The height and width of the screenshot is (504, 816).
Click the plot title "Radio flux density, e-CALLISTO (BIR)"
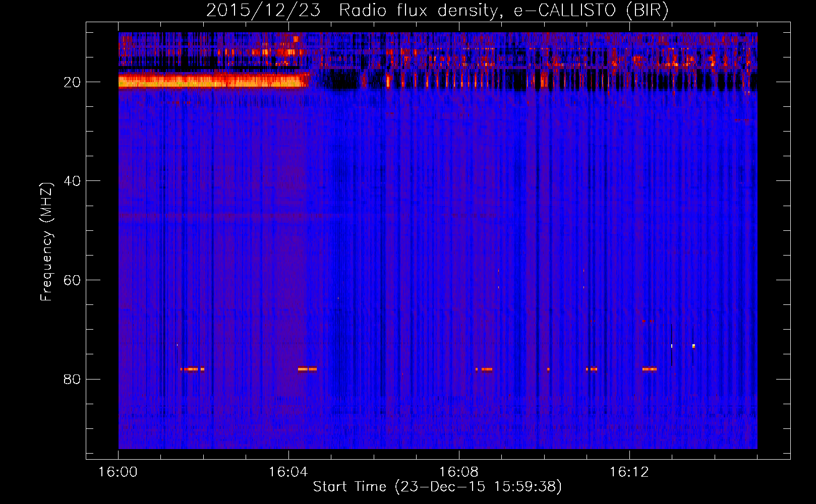(x=503, y=11)
